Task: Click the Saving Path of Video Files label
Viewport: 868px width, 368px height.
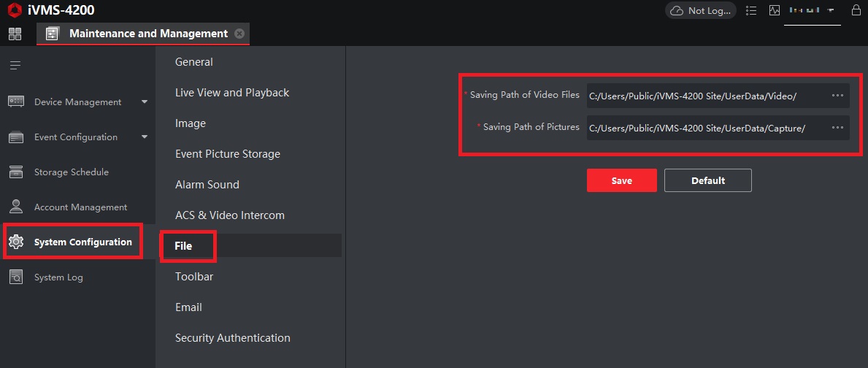Action: tap(525, 95)
